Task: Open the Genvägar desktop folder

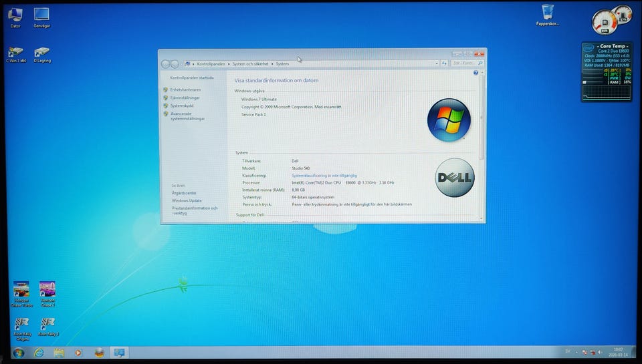Action: pos(41,15)
